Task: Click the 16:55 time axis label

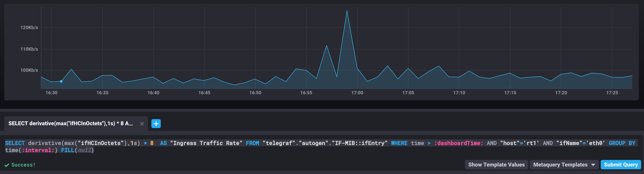Action: [x=306, y=93]
